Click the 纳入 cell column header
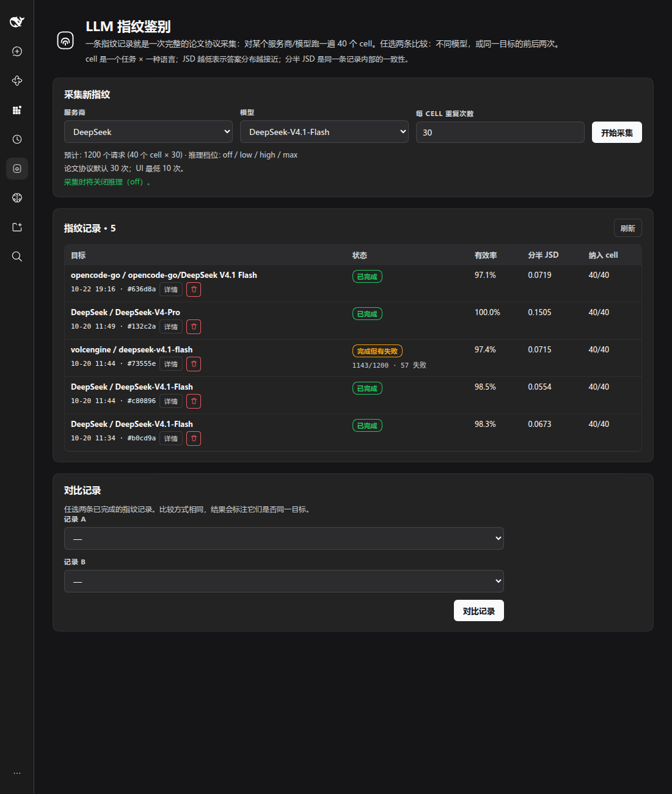 604,255
